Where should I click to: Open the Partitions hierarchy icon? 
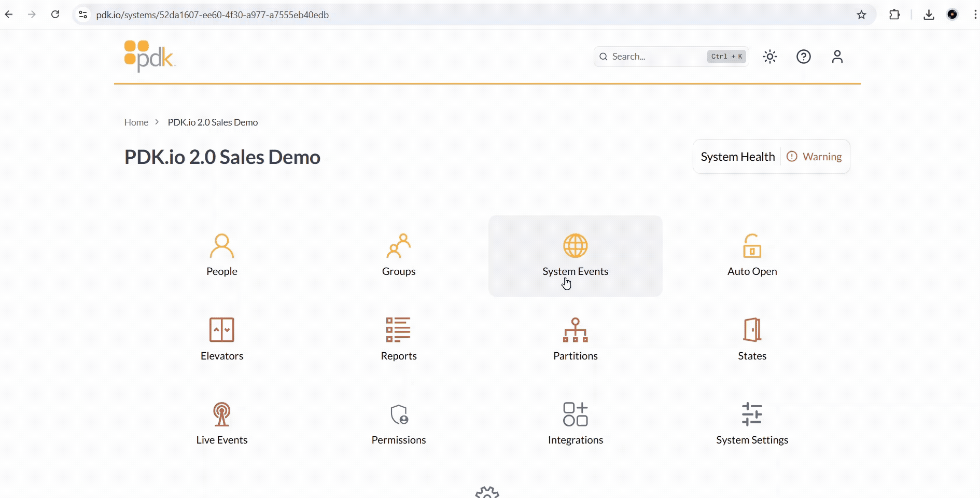576,330
